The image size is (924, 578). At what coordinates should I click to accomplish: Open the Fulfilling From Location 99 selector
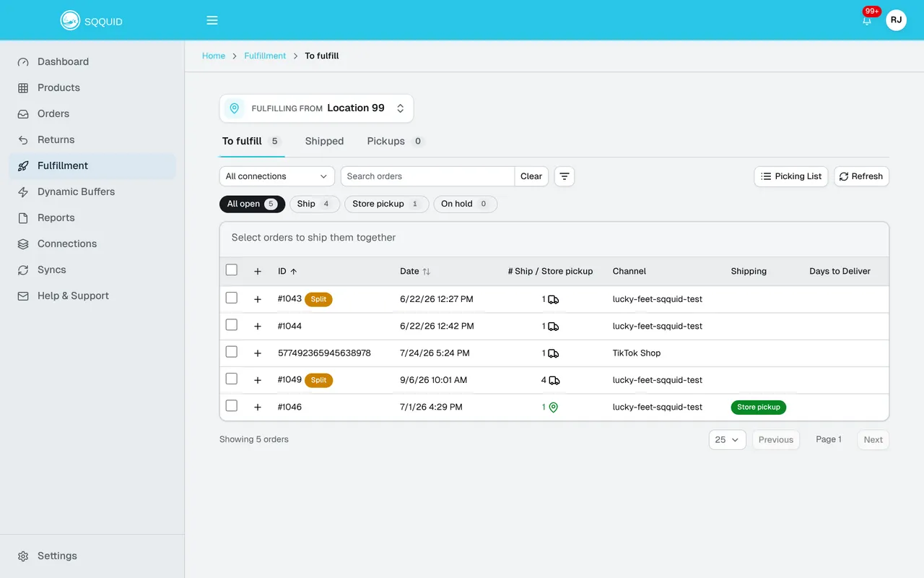click(316, 108)
